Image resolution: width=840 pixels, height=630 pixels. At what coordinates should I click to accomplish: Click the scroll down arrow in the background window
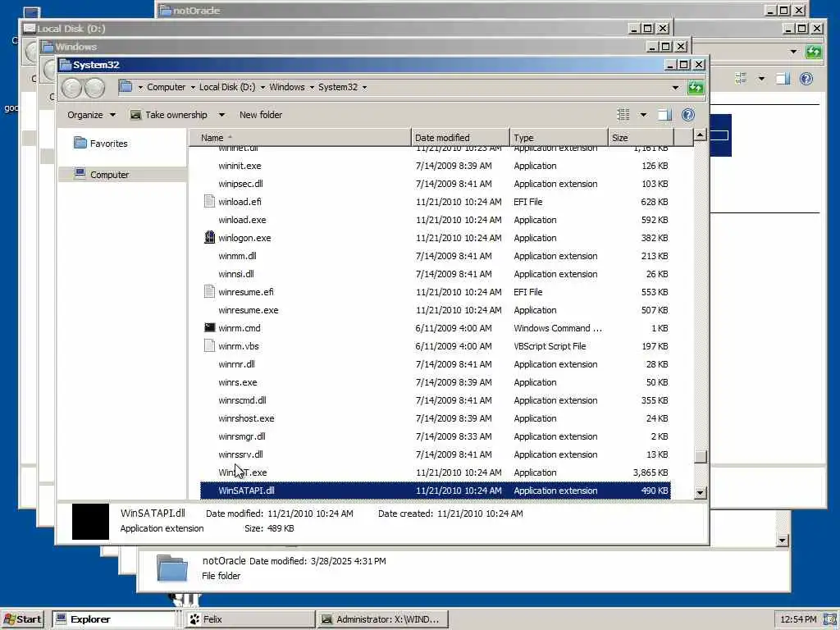click(x=782, y=541)
